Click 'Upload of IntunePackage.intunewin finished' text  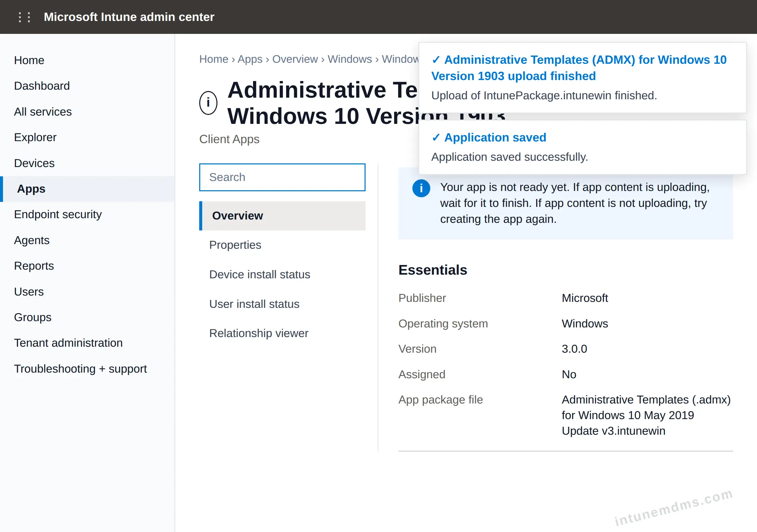pos(544,96)
